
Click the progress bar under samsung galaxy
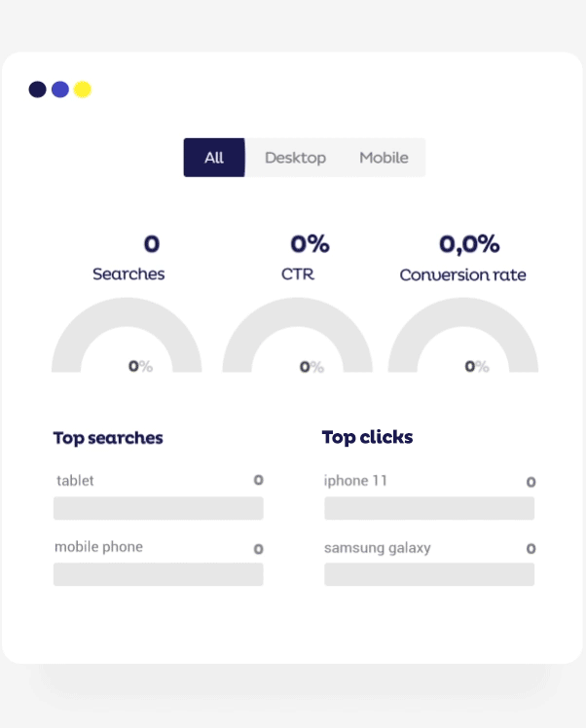(x=428, y=574)
